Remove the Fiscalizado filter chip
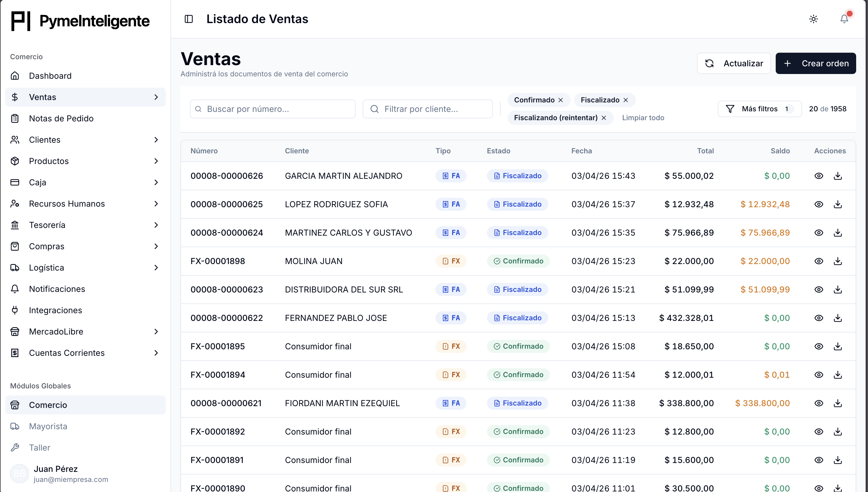868x492 pixels. tap(625, 100)
